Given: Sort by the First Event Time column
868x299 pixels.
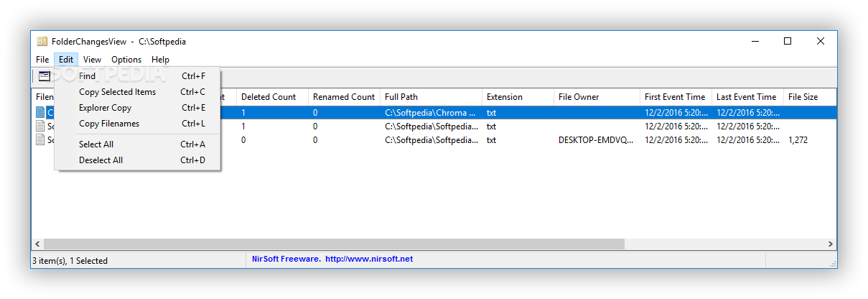Looking at the screenshot, I should [676, 97].
